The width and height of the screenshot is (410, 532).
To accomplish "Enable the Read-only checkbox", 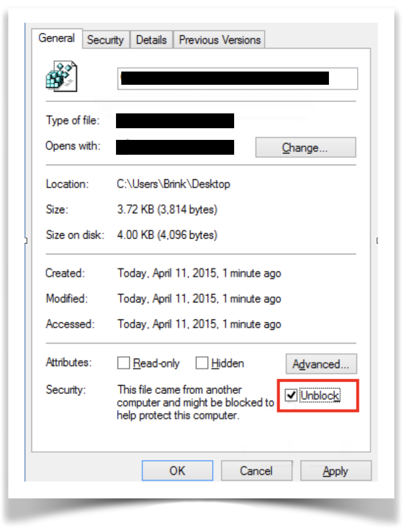I will click(123, 362).
